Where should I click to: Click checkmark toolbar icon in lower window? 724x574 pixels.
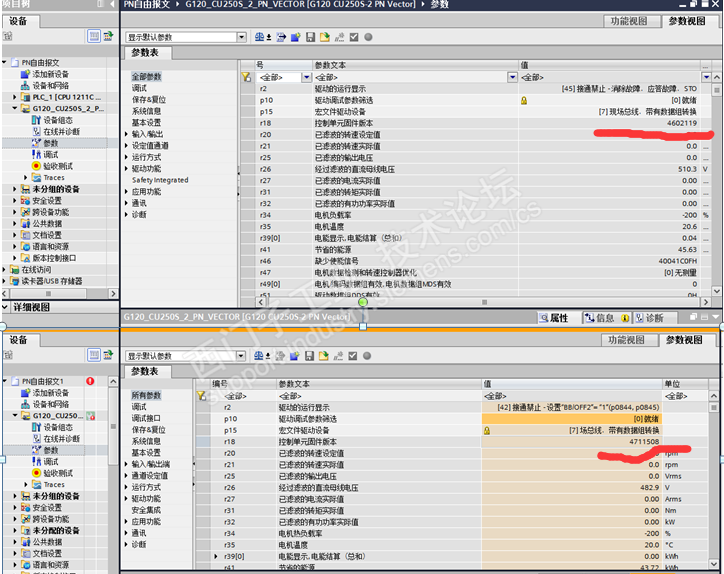point(353,356)
